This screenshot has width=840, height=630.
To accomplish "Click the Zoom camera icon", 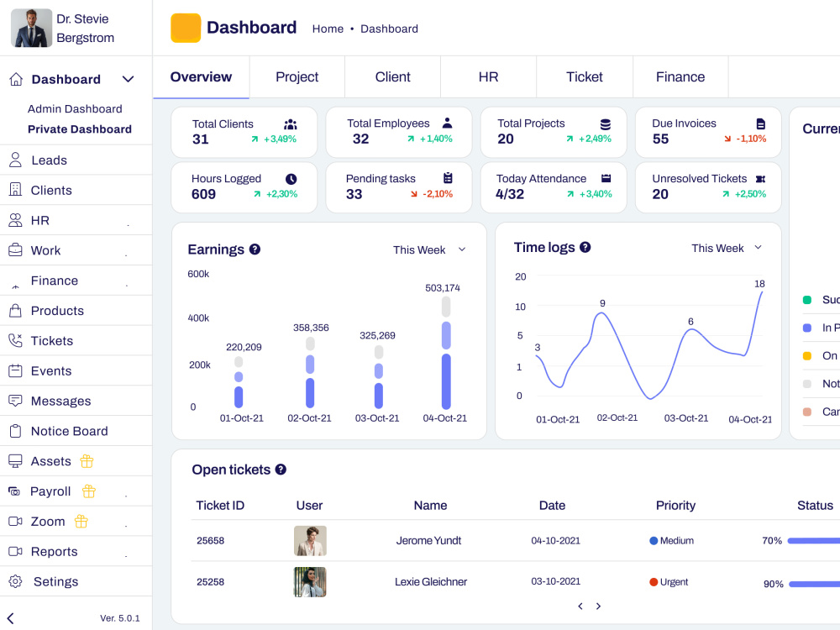I will click(x=15, y=522).
